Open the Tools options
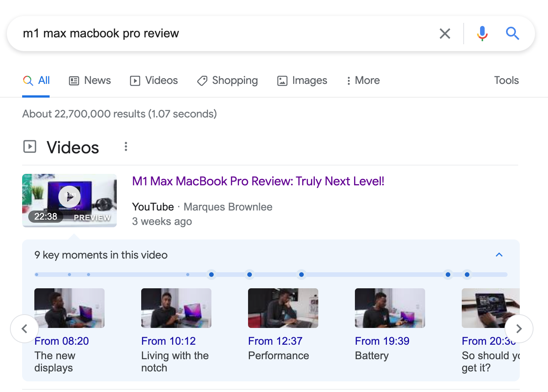The height and width of the screenshot is (392, 548). [506, 80]
